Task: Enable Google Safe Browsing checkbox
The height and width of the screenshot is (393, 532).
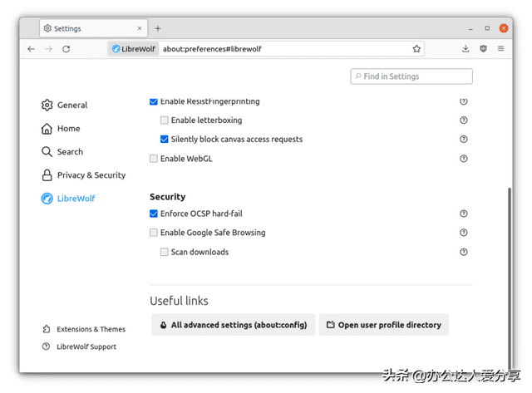Action: [154, 233]
